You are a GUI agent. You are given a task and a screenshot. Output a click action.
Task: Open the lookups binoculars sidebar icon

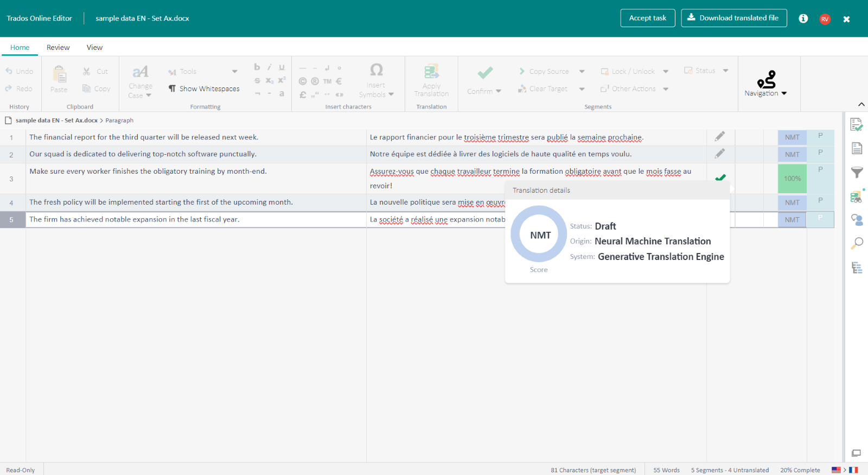tap(857, 197)
